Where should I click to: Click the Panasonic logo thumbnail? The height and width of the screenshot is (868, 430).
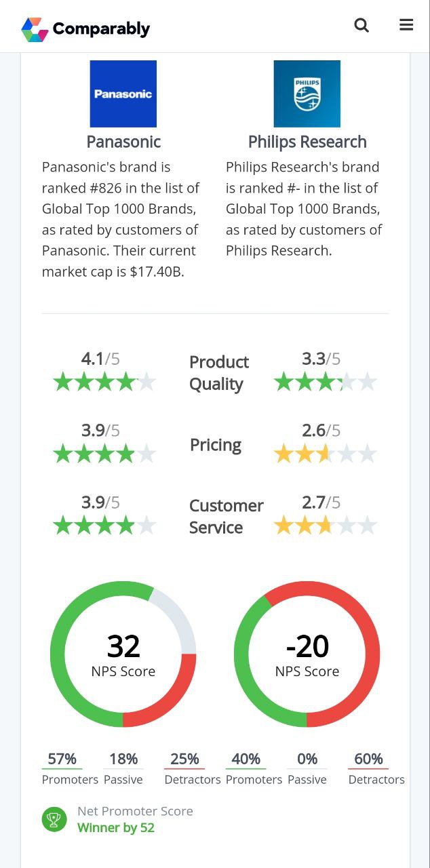coord(123,94)
